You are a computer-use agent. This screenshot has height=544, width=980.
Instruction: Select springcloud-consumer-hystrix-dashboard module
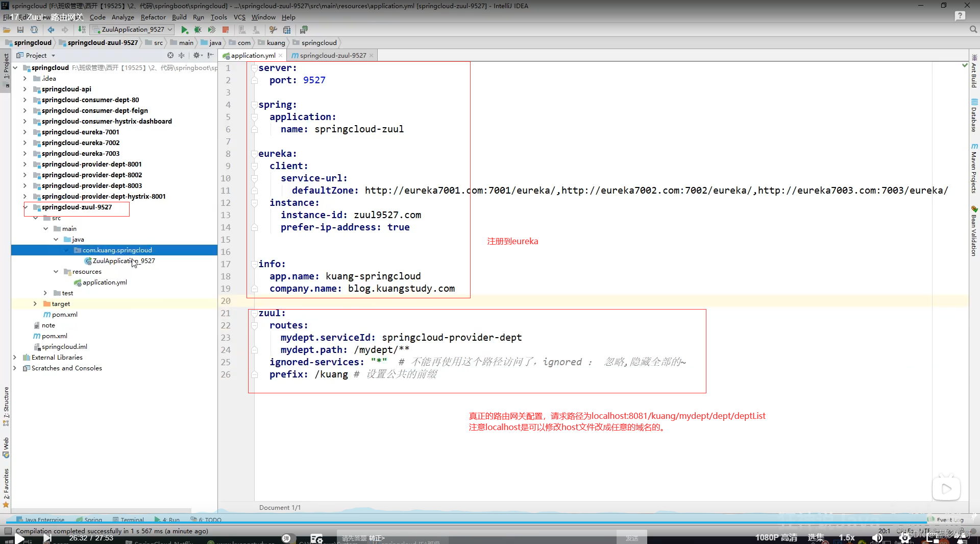[103, 121]
